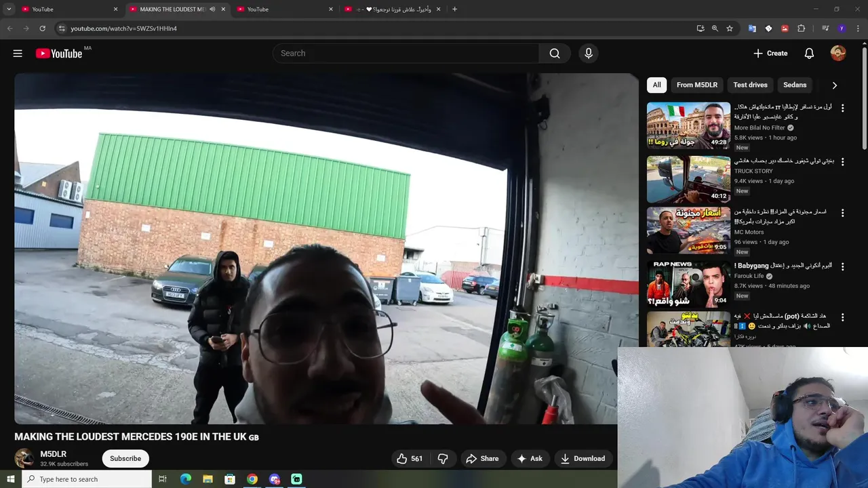Click Windows Type here to search box

point(87,479)
